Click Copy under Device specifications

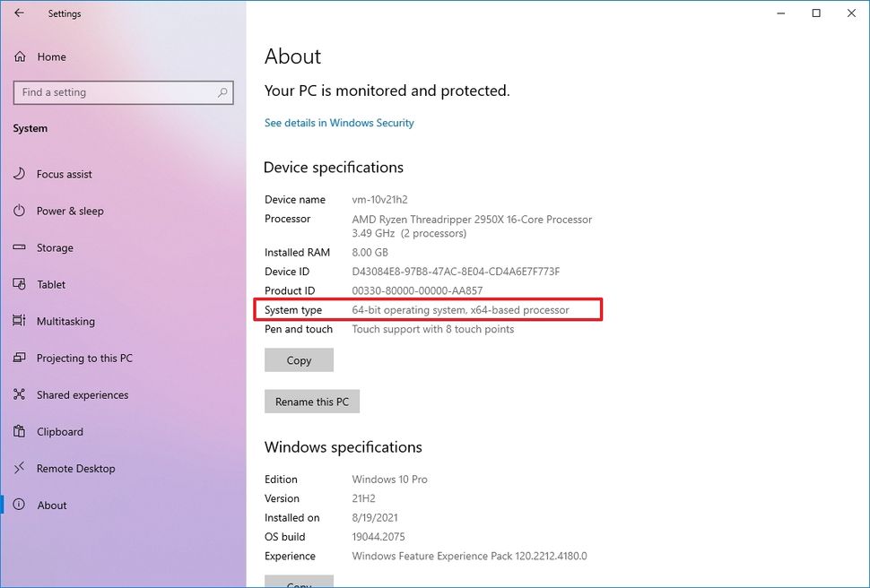click(299, 359)
